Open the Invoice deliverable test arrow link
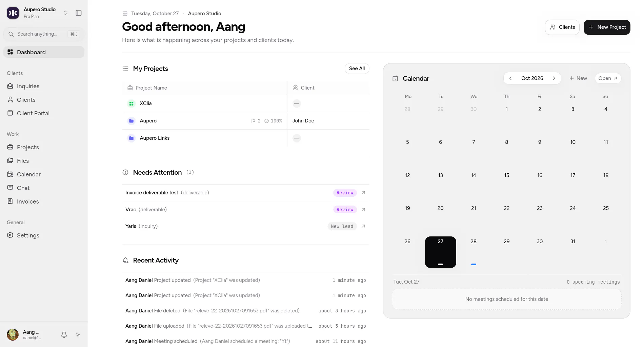The image size is (644, 347). click(x=363, y=193)
